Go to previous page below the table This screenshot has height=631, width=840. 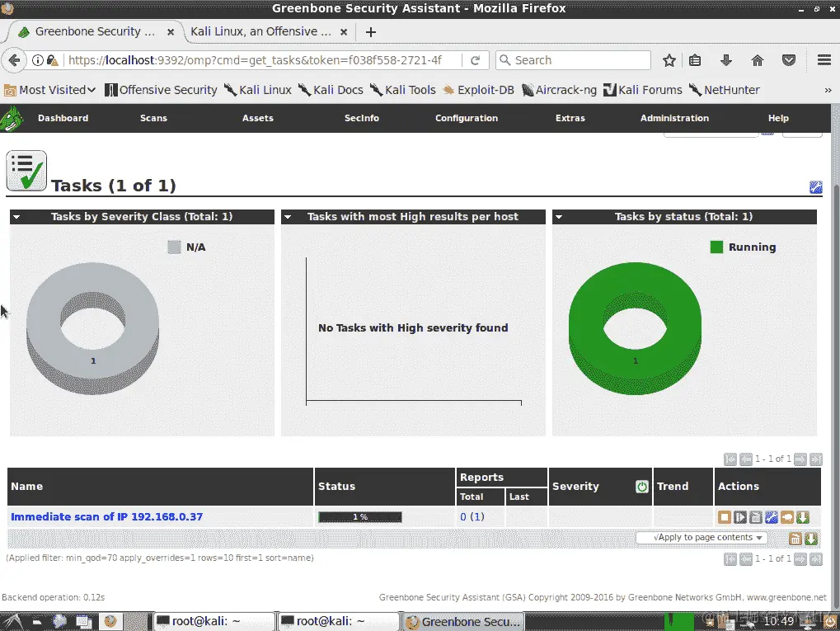coord(746,559)
